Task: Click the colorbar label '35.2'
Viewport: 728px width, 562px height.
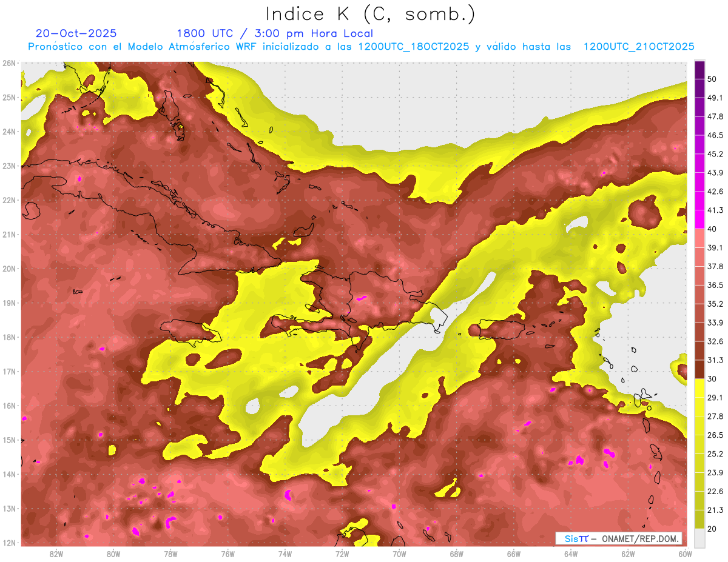Action: point(715,304)
